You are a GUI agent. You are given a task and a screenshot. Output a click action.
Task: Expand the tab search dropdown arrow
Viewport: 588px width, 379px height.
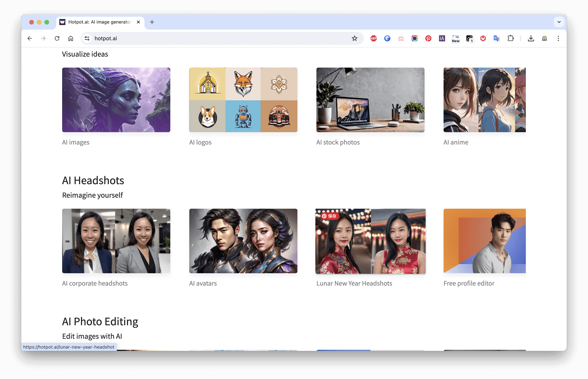(559, 22)
